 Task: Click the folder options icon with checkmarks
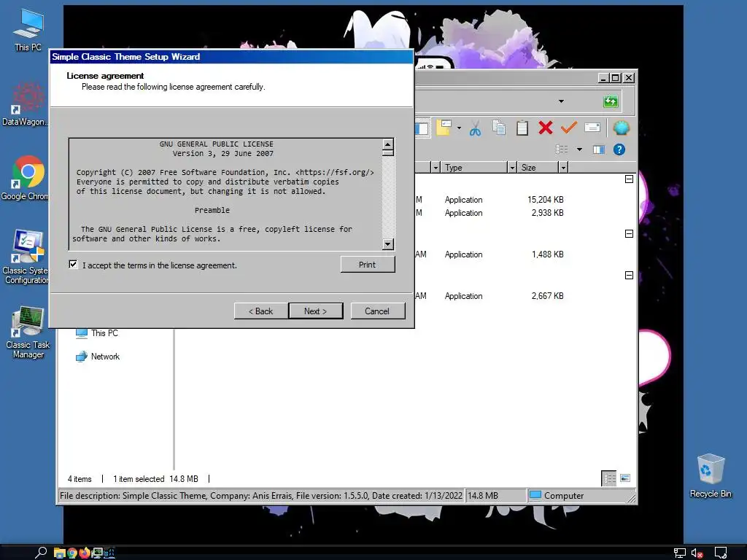point(444,128)
